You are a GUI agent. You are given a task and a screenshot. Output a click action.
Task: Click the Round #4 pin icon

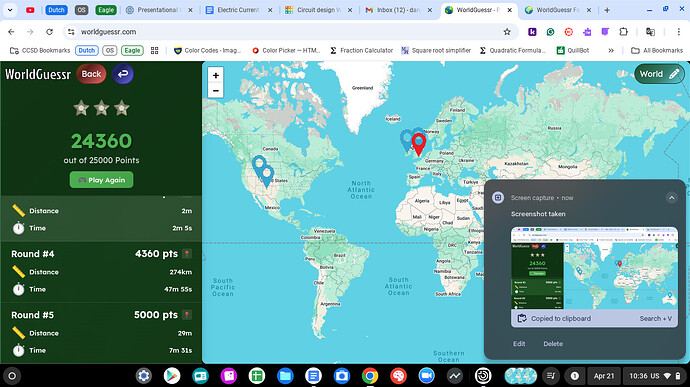187,254
